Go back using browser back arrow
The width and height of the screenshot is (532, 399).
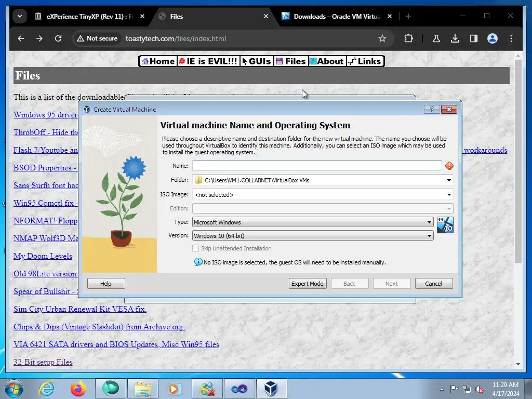[x=21, y=38]
